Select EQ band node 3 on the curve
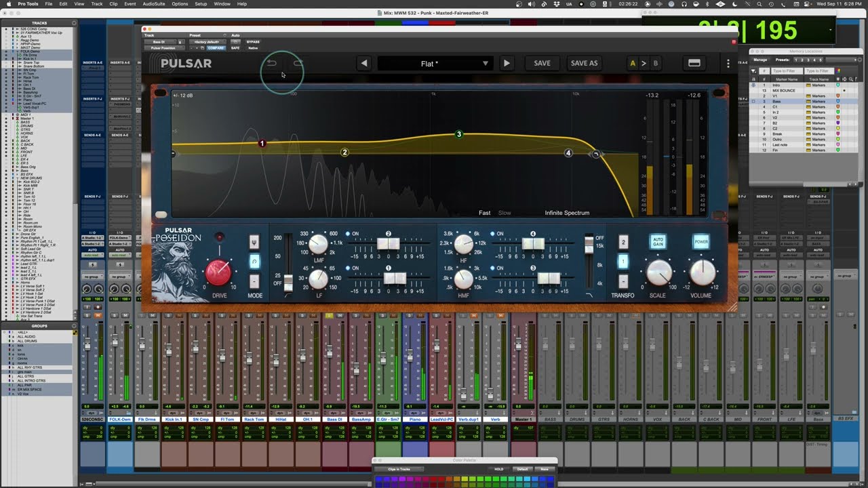The width and height of the screenshot is (868, 488). [459, 134]
